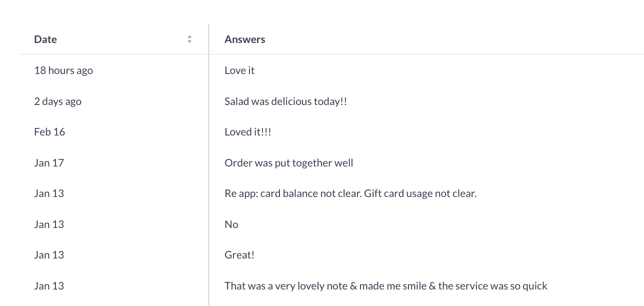Viewport: 644px width, 306px height.
Task: Click the Answers column header
Action: 245,39
